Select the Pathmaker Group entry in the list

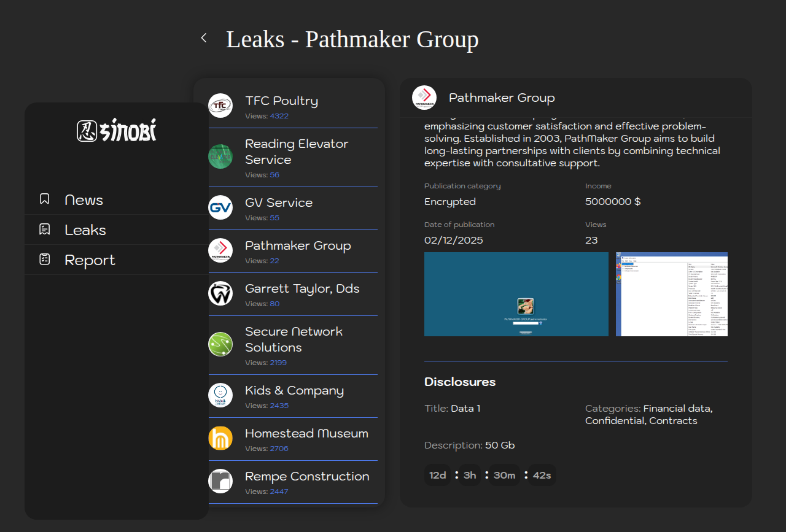298,246
